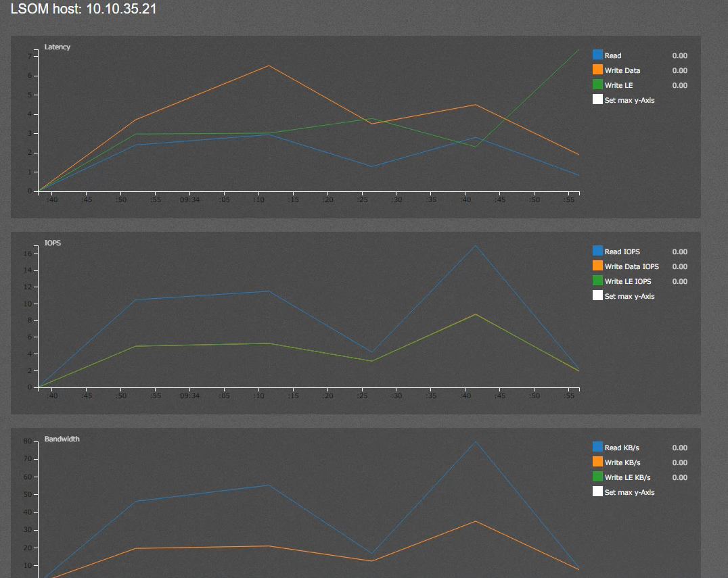Toggle the Write LE IOPS series swatch

click(597, 281)
